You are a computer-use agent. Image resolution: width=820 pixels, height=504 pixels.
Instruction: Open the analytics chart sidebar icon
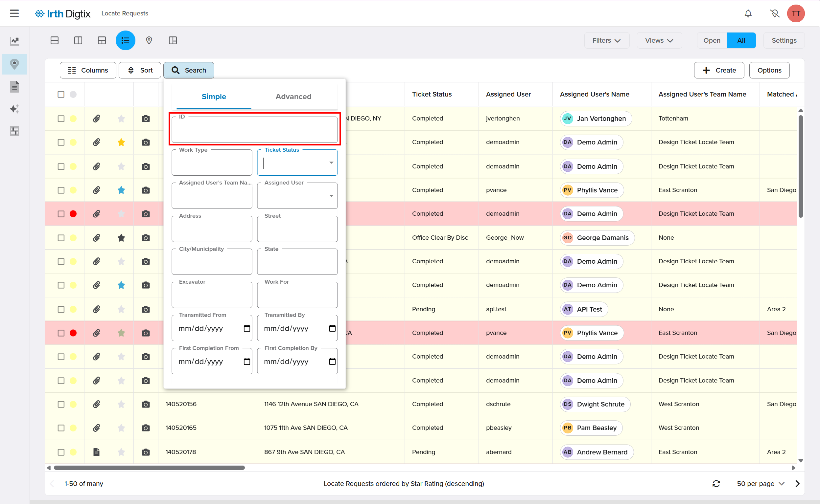click(14, 41)
